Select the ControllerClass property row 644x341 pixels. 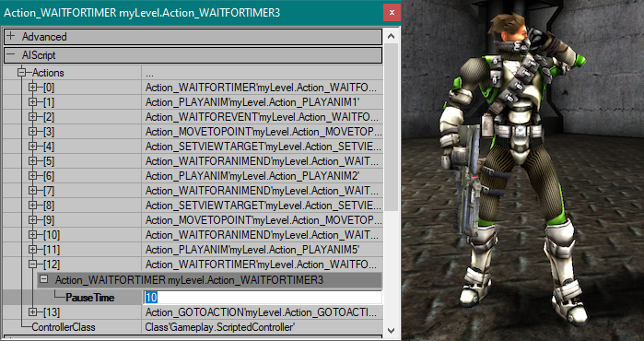[193, 327]
